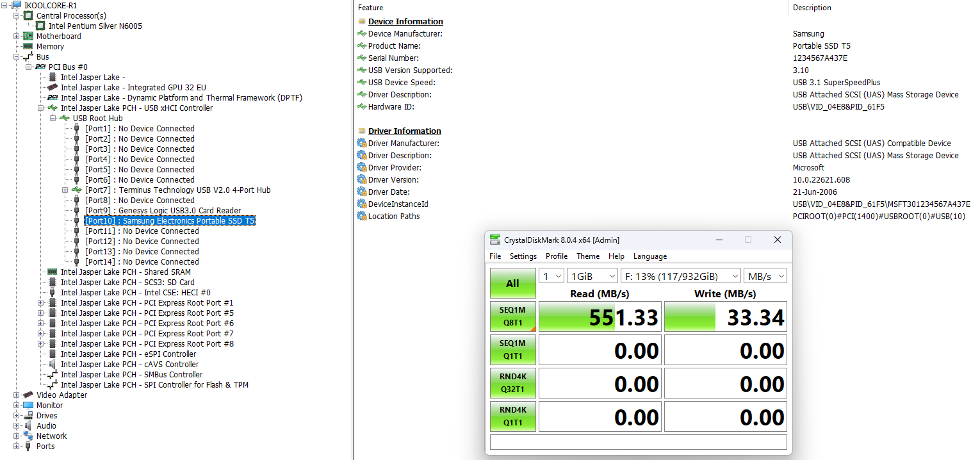This screenshot has height=460, width=980.
Task: Click the gear icon beside Driver Version
Action: tap(362, 180)
